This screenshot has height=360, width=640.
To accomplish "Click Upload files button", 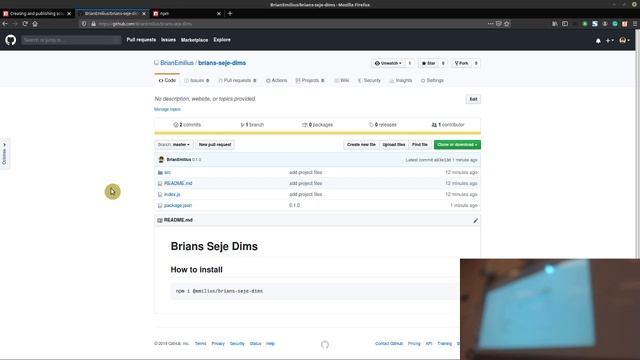I will 394,144.
